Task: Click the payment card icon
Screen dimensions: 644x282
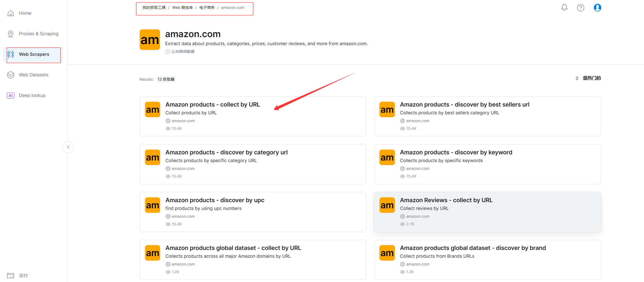Action: (11, 275)
